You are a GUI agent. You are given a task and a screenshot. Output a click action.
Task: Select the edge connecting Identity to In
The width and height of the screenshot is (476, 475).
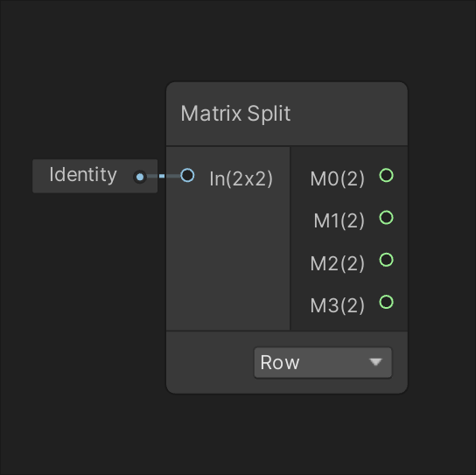click(164, 176)
